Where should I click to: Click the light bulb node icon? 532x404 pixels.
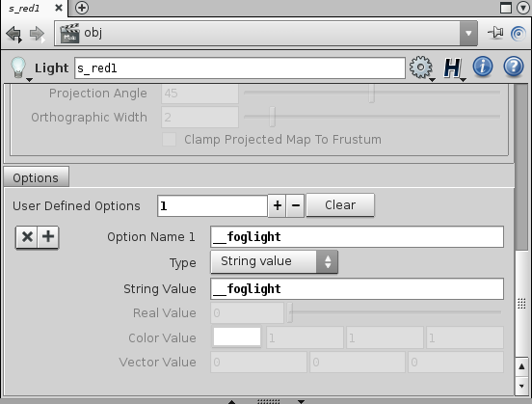18,67
